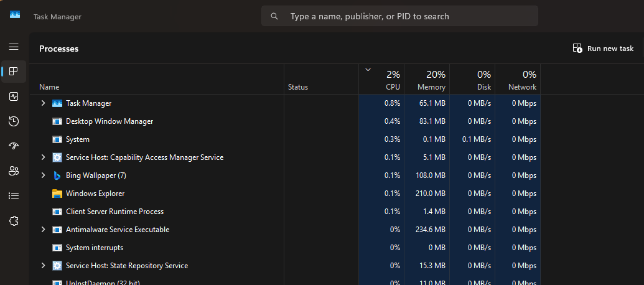Click the search magnifier icon
The image size is (644, 285).
tap(274, 16)
